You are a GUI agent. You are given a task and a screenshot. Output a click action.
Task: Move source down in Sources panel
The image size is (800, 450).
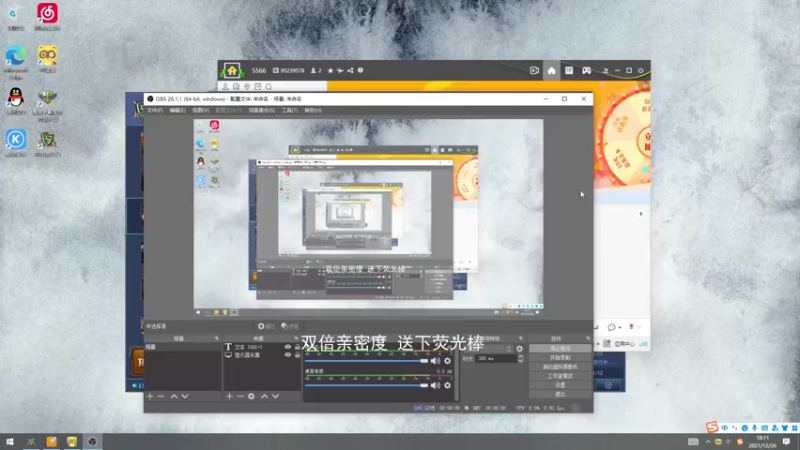(x=276, y=396)
